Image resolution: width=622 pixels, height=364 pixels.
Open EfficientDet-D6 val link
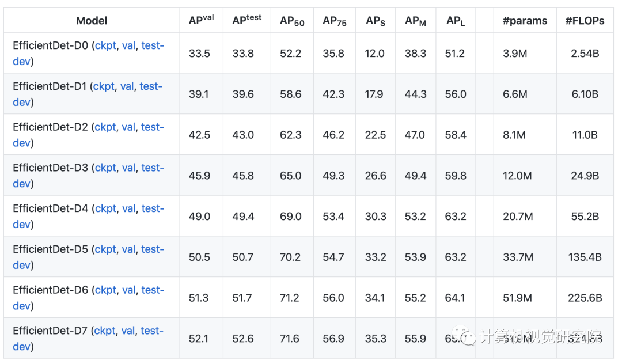point(128,290)
